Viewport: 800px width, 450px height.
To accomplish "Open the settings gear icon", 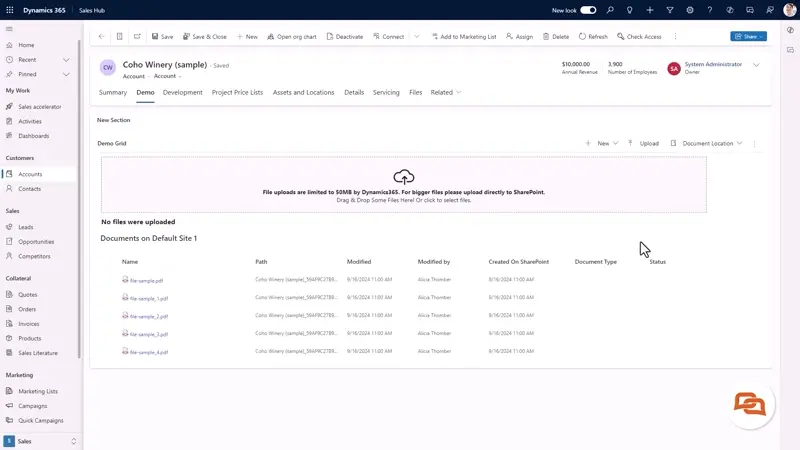I will (690, 10).
